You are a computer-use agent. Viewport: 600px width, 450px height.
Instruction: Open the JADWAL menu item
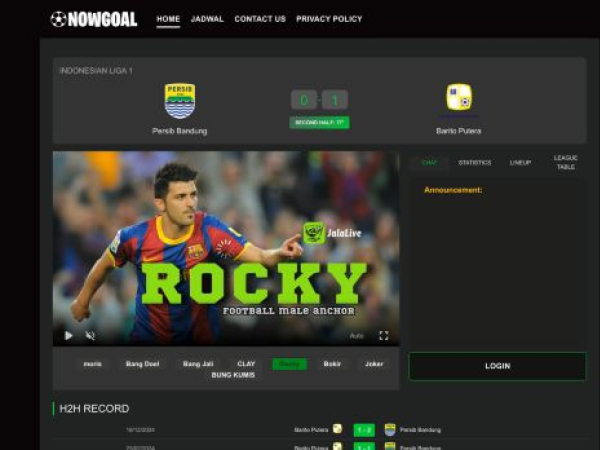[x=207, y=19]
